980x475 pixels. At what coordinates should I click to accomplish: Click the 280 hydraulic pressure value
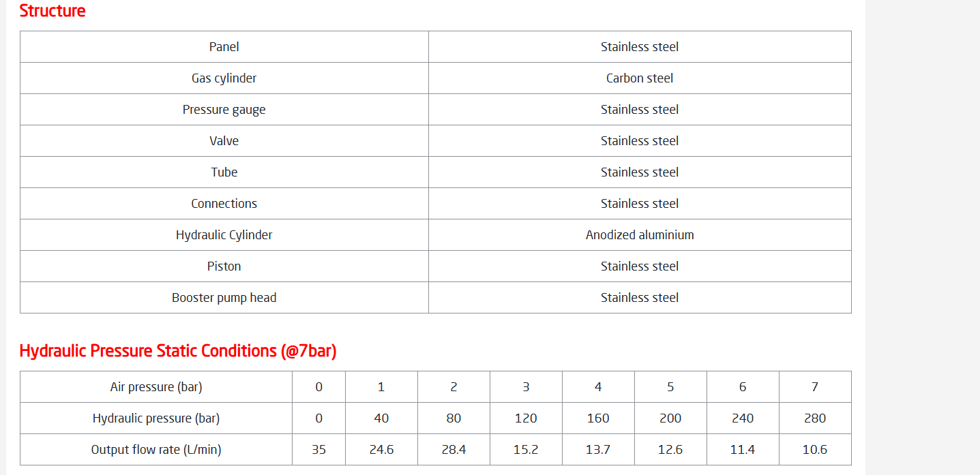click(x=815, y=418)
